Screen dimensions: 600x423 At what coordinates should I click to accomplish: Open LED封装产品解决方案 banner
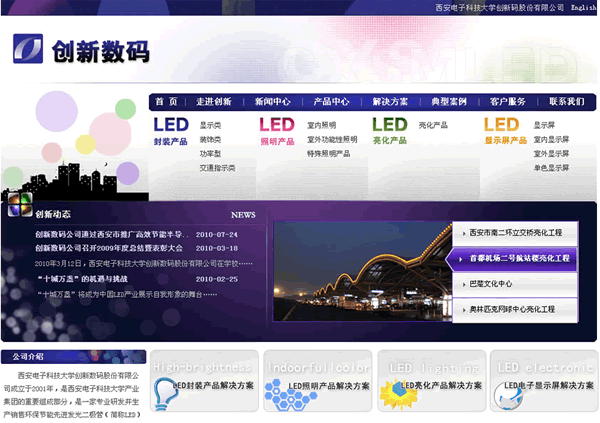click(204, 381)
